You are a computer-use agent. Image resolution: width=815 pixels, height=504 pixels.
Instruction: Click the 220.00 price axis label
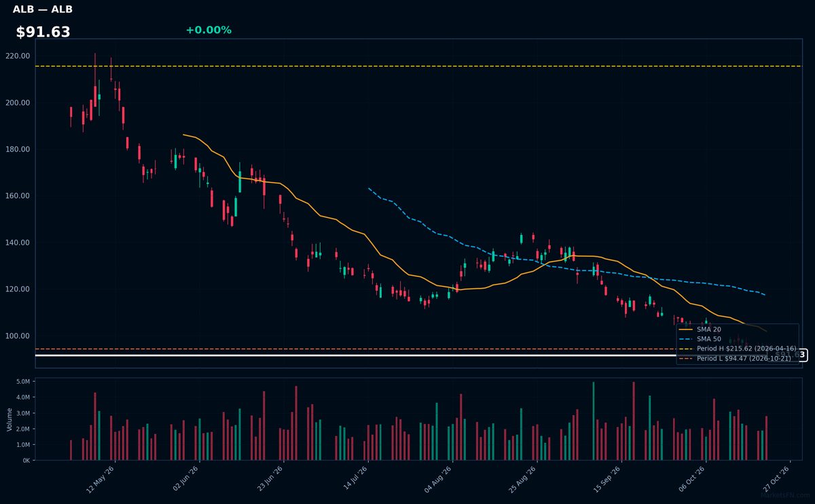[18, 56]
